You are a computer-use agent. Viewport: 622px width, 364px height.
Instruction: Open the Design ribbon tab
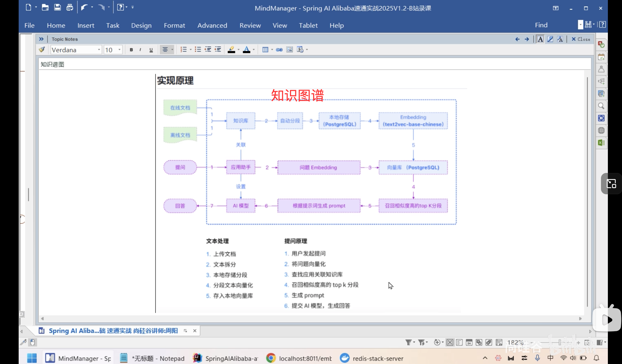pos(141,25)
